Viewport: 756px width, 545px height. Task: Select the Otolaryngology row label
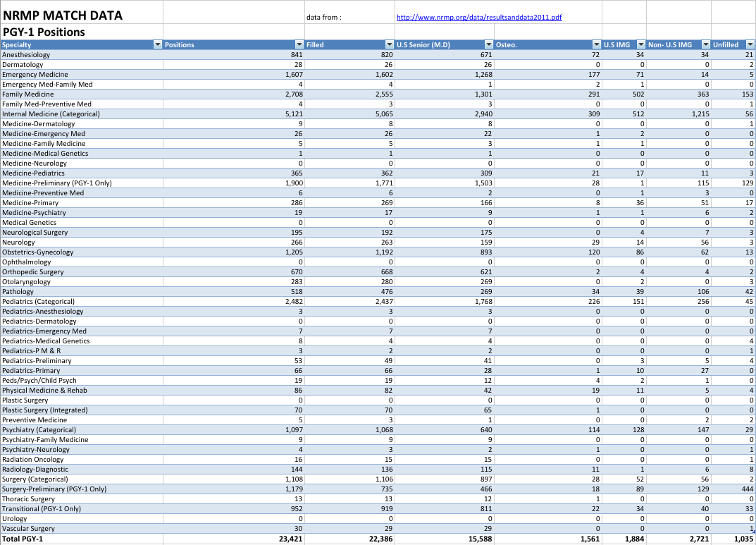[x=82, y=282]
